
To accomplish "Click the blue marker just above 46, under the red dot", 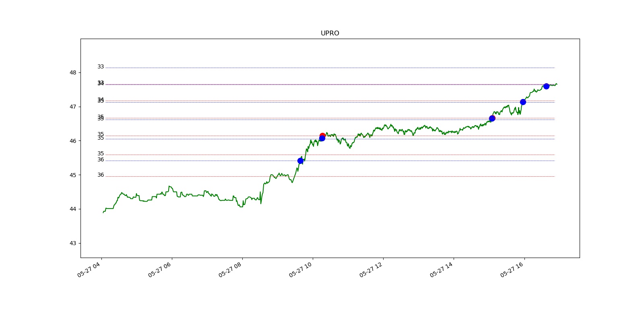I will [322, 138].
